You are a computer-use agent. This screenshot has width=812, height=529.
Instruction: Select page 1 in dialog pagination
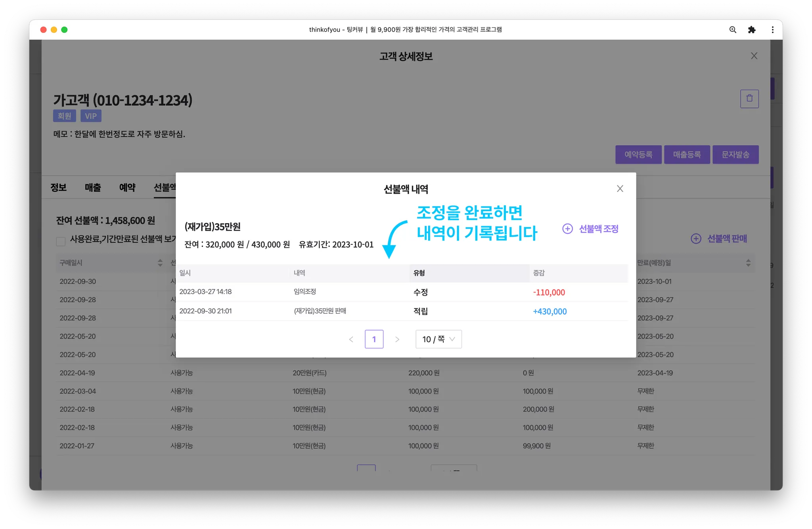pyautogui.click(x=374, y=339)
